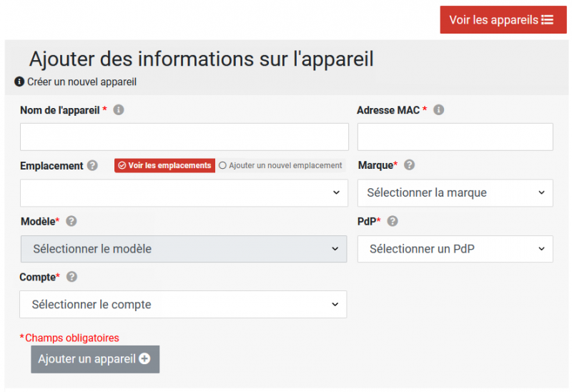Screen dimensions: 572x392
Task: Select Ajouter un nouvel emplacement radio
Action: click(222, 166)
